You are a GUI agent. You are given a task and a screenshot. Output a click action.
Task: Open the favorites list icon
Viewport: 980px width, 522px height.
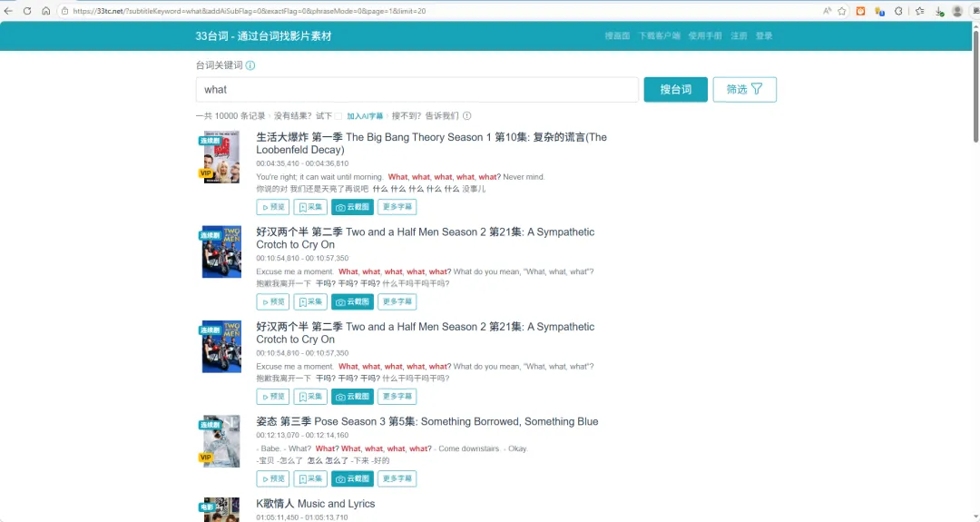pos(919,11)
